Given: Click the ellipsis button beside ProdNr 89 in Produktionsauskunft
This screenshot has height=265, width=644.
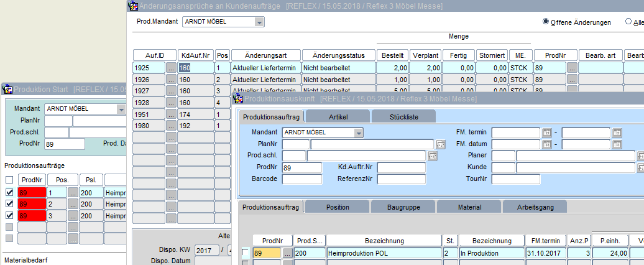Looking at the screenshot, I should pos(287,253).
